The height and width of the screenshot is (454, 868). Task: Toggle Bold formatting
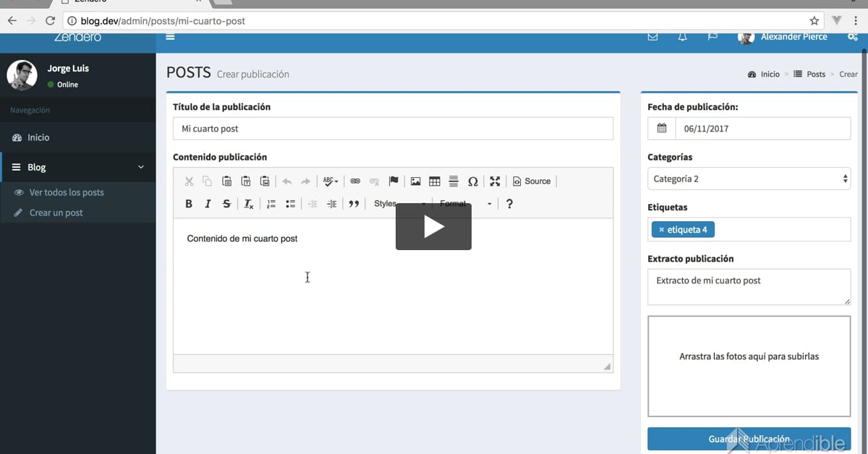tap(189, 204)
